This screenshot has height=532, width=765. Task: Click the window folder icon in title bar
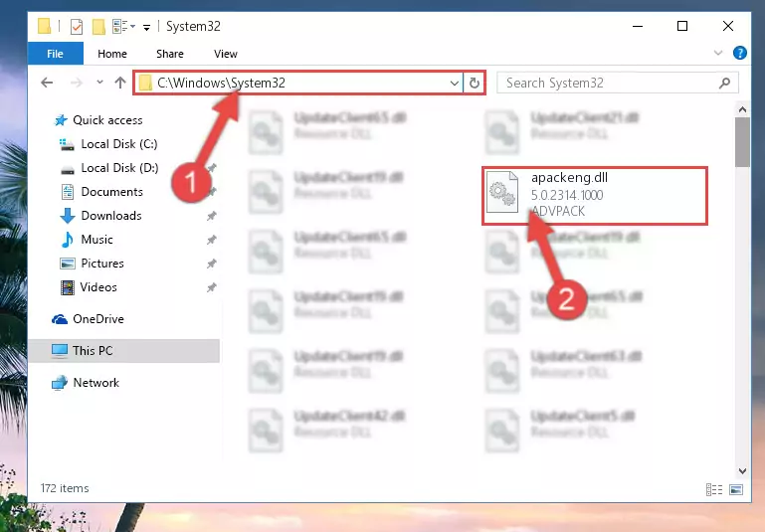pyautogui.click(x=44, y=26)
